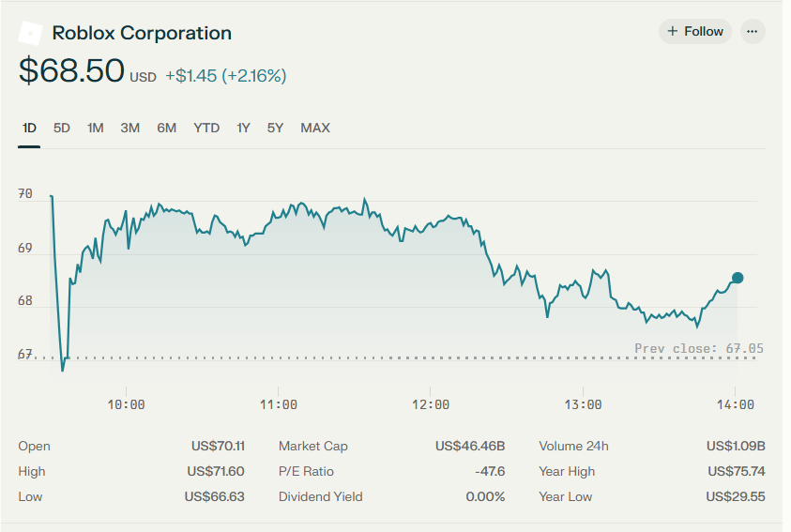Click the Year Low label
The height and width of the screenshot is (532, 791).
click(x=566, y=496)
